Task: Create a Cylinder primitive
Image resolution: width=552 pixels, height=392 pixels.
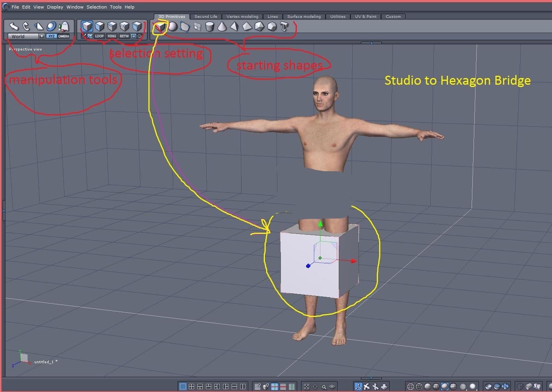Action: (x=210, y=26)
